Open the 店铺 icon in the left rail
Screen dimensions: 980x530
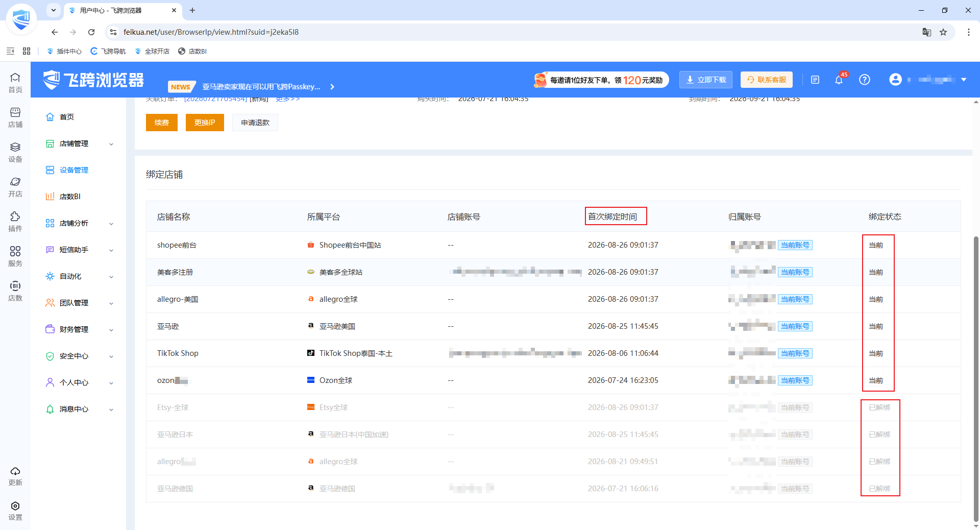click(x=15, y=117)
